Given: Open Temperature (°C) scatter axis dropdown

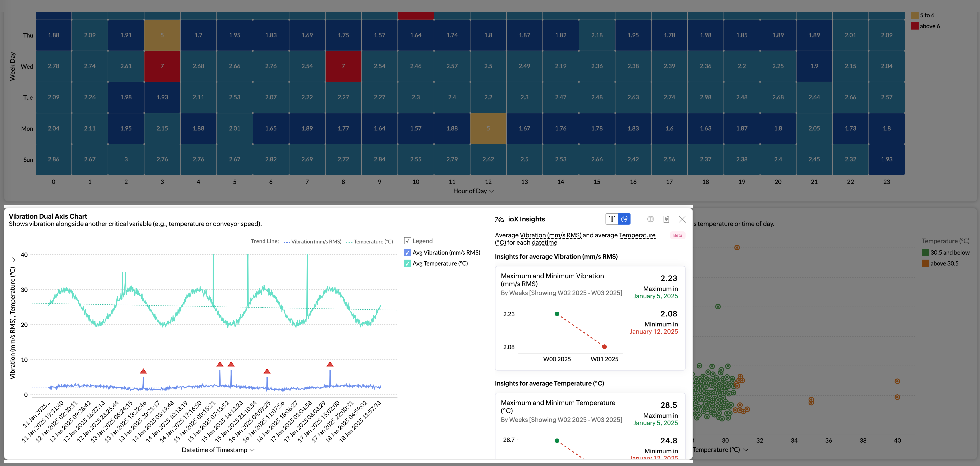Looking at the screenshot, I should (x=746, y=450).
